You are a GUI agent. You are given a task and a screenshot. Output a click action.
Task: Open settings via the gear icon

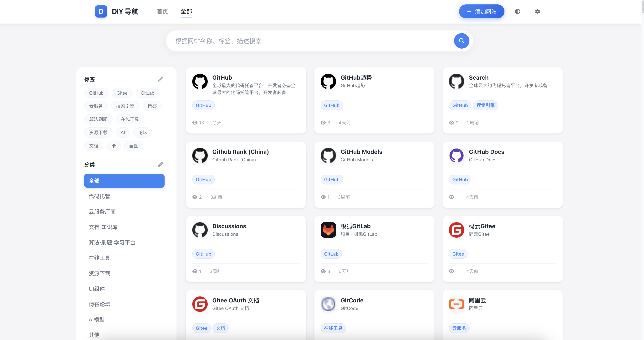pyautogui.click(x=537, y=12)
